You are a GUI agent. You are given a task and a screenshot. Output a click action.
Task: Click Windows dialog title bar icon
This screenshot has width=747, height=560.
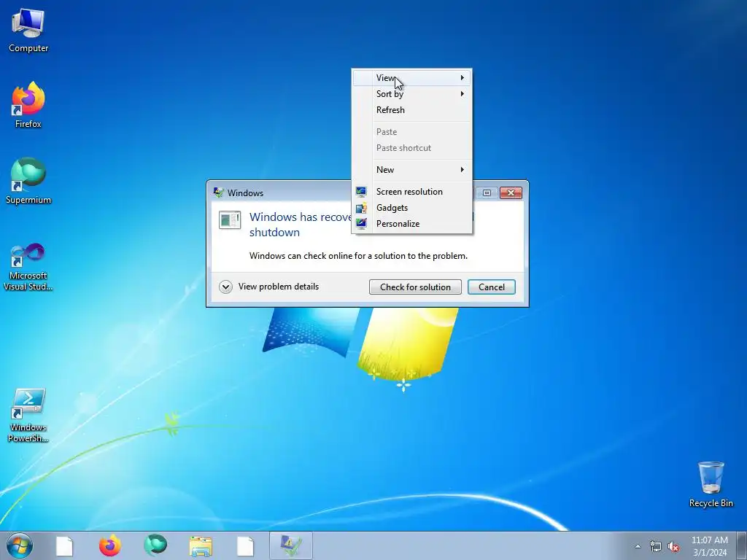(219, 192)
